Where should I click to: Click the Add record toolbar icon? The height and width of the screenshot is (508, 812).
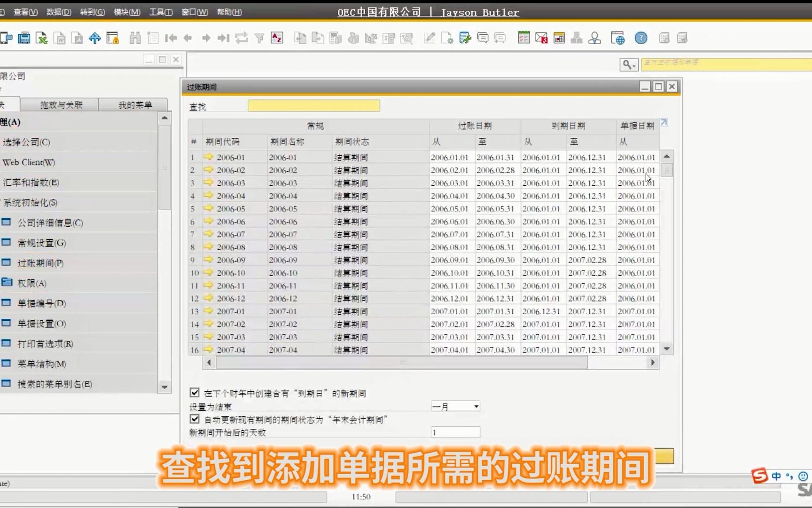click(x=153, y=38)
